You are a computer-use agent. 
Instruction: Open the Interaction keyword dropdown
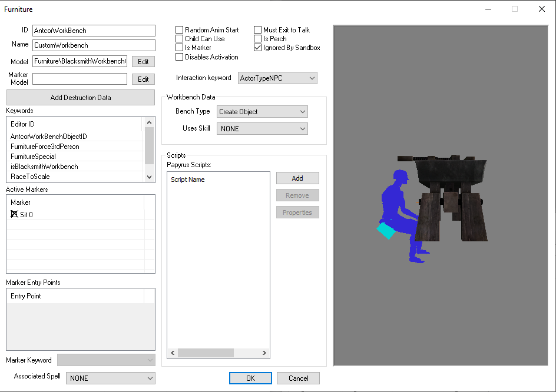pos(277,78)
